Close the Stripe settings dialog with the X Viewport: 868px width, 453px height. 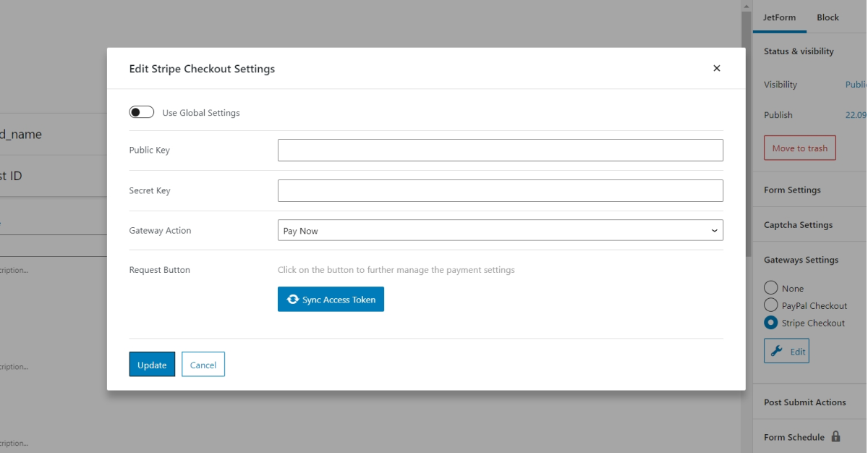(x=717, y=68)
